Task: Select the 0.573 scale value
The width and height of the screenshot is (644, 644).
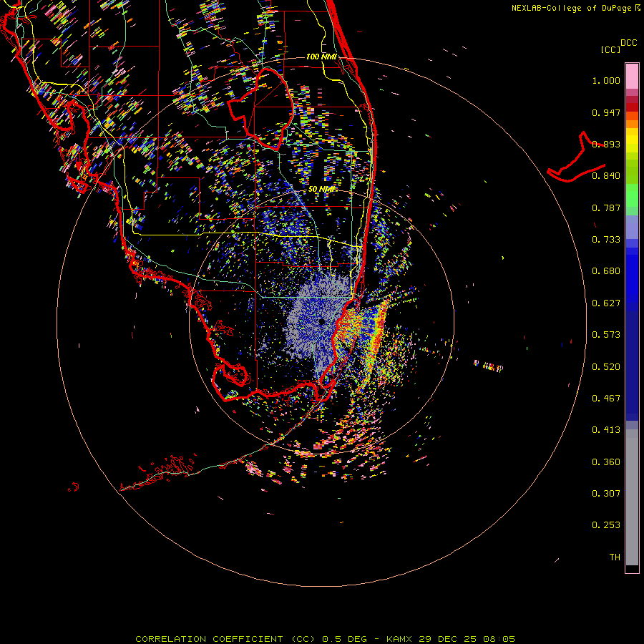Action: (x=606, y=335)
